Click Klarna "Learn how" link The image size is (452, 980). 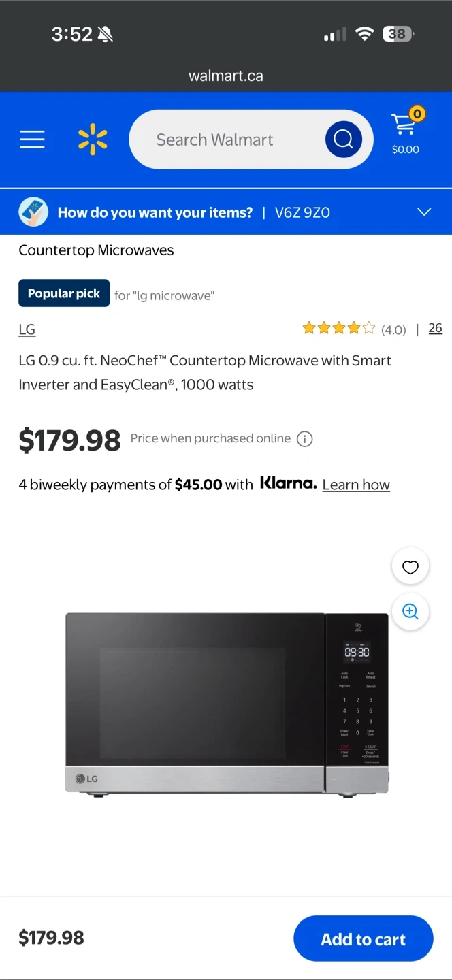click(x=356, y=485)
